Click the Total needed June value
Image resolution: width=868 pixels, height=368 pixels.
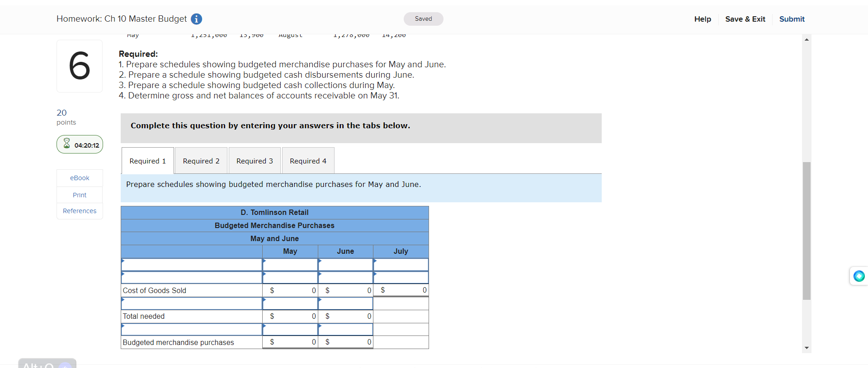click(345, 316)
